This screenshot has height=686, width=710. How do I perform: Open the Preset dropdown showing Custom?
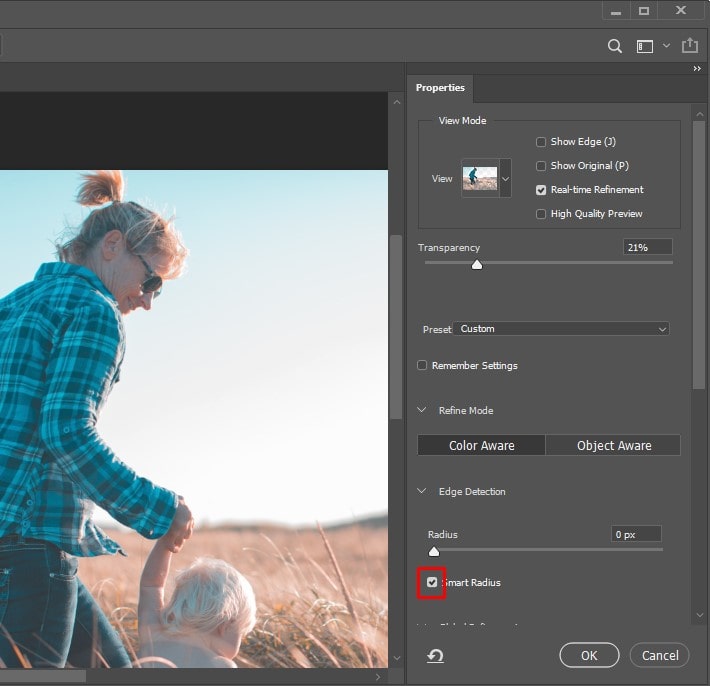[562, 329]
